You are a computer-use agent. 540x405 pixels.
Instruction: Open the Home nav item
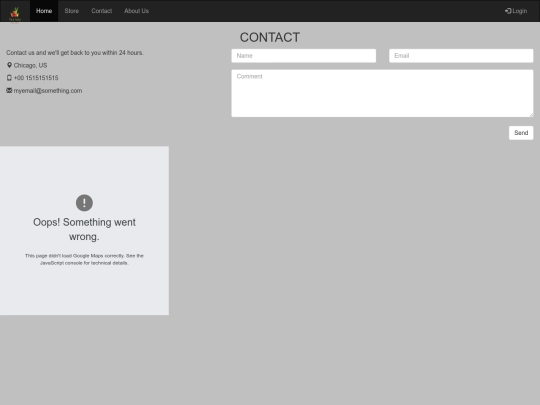click(44, 11)
